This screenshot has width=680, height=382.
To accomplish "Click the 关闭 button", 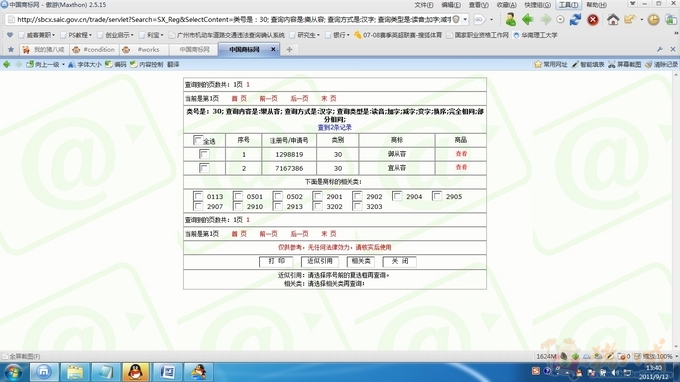I will (x=399, y=261).
